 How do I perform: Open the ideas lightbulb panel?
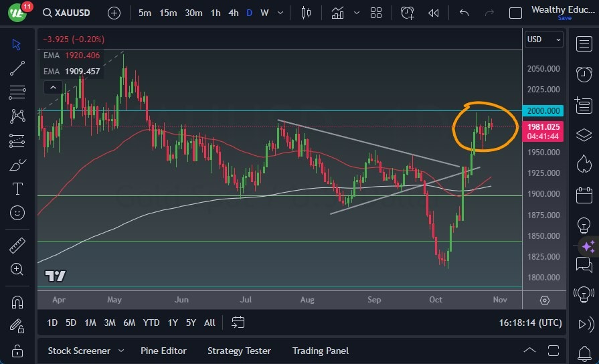click(x=584, y=225)
